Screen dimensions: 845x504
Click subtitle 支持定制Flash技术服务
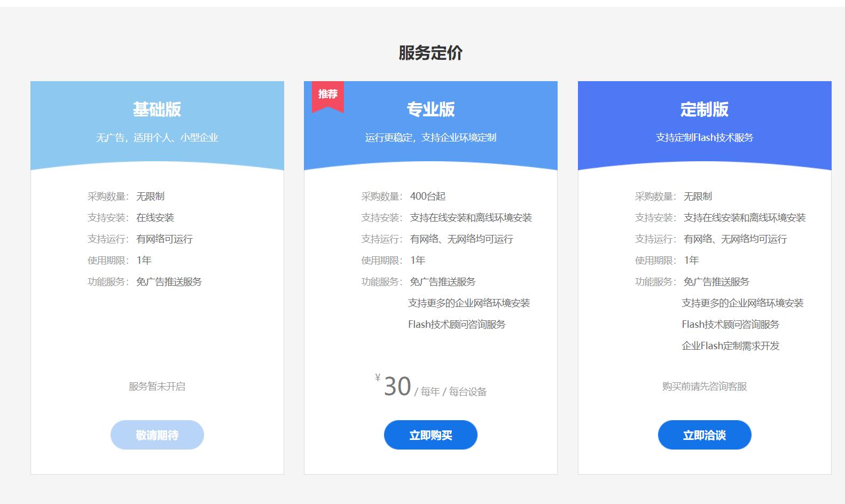(x=705, y=138)
